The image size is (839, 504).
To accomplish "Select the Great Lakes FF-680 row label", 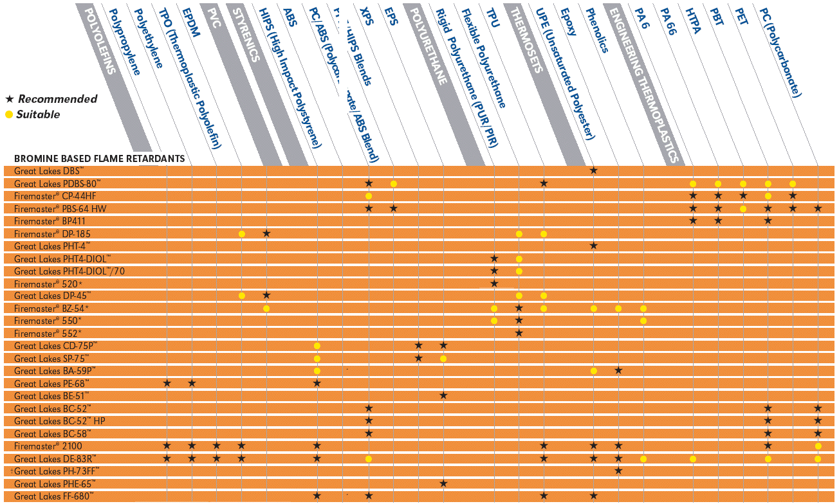I will [x=54, y=496].
